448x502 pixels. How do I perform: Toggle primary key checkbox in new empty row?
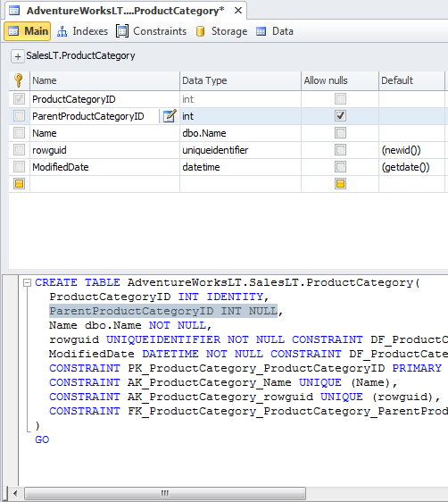tap(19, 184)
